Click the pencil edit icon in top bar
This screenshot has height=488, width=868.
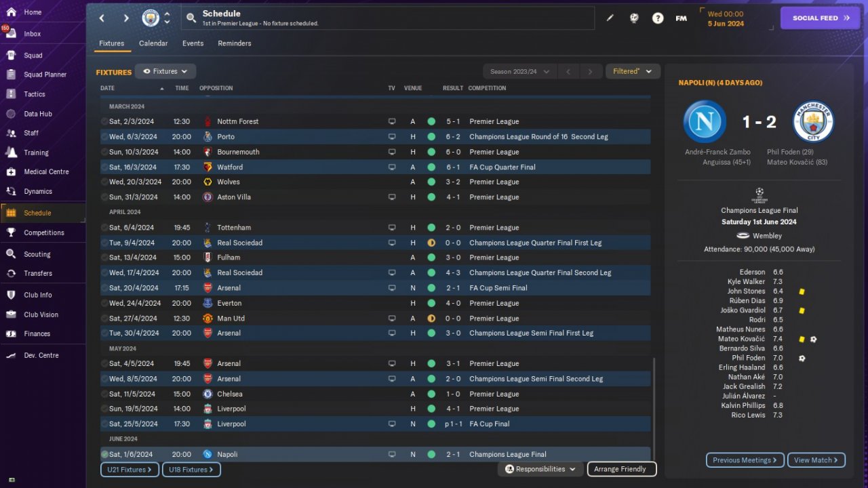click(x=610, y=18)
